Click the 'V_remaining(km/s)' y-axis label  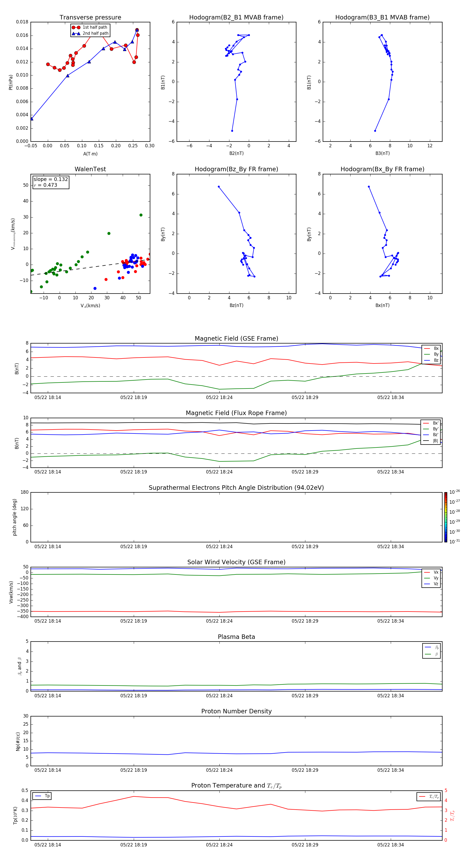(x=13, y=234)
